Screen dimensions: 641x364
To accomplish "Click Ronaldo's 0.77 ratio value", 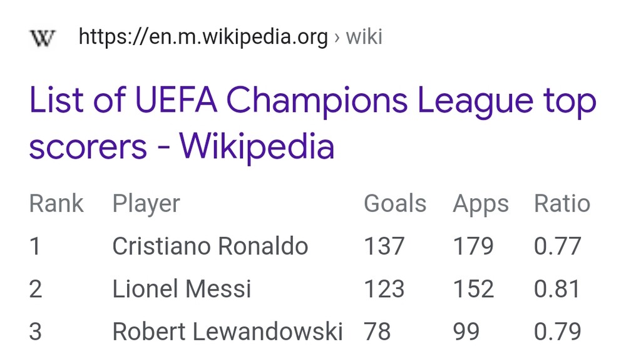I will tap(557, 246).
